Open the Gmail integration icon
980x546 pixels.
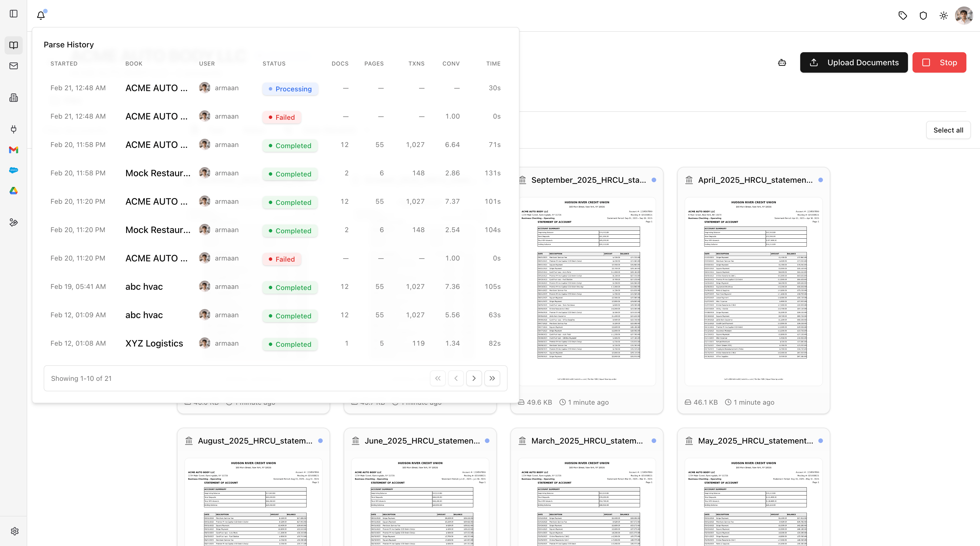tap(14, 150)
